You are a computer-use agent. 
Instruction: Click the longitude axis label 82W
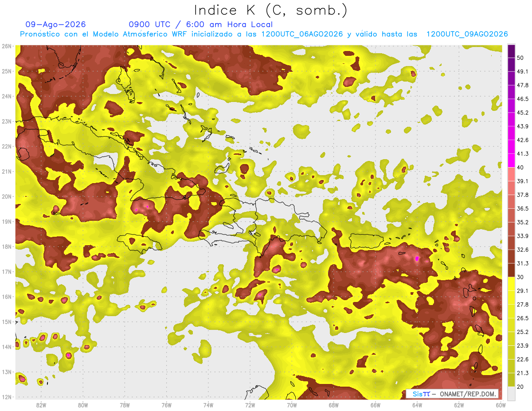click(x=41, y=405)
